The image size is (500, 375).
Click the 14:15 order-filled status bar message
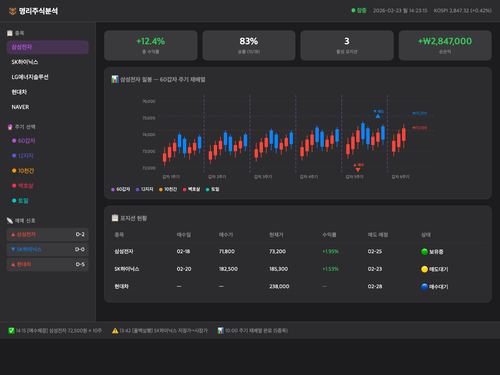point(55,330)
